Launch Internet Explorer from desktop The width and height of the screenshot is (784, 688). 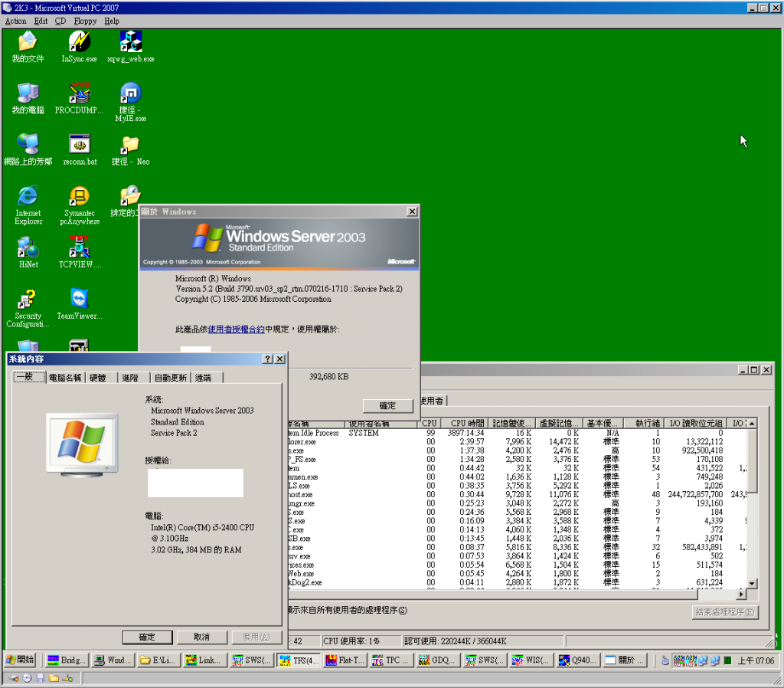click(28, 205)
